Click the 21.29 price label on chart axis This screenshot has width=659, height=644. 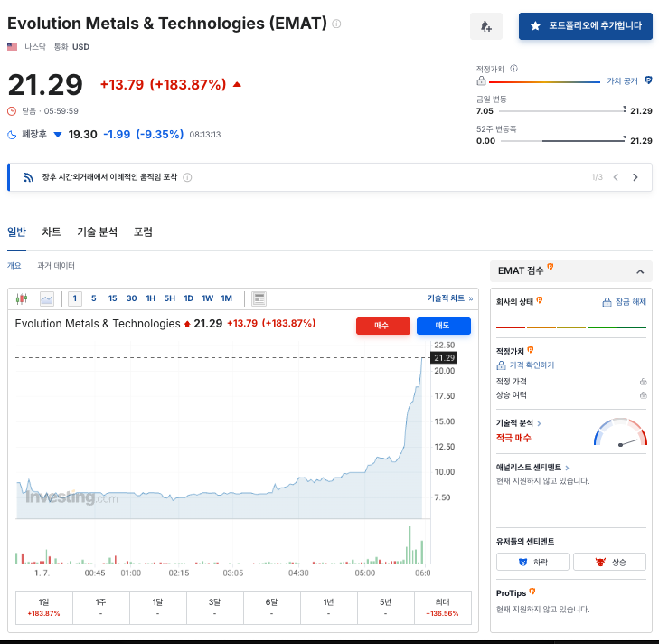[444, 358]
